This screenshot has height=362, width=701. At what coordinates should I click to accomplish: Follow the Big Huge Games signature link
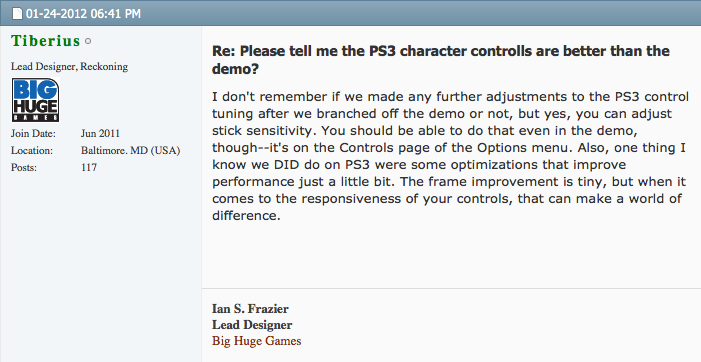pyautogui.click(x=257, y=341)
